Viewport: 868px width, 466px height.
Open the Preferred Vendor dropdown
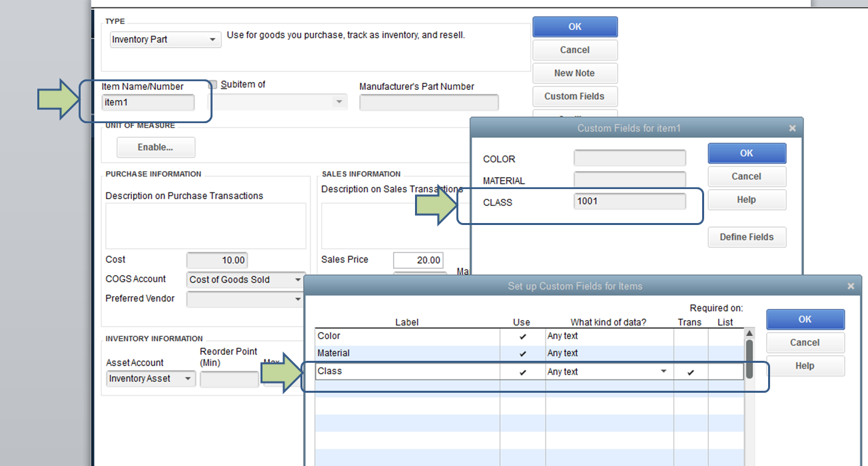298,300
